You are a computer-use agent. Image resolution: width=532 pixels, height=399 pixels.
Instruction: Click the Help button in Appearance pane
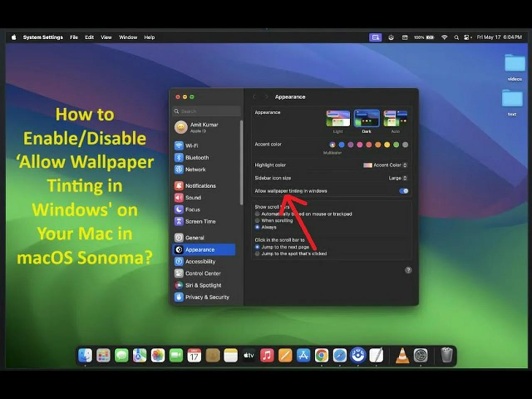click(x=409, y=270)
